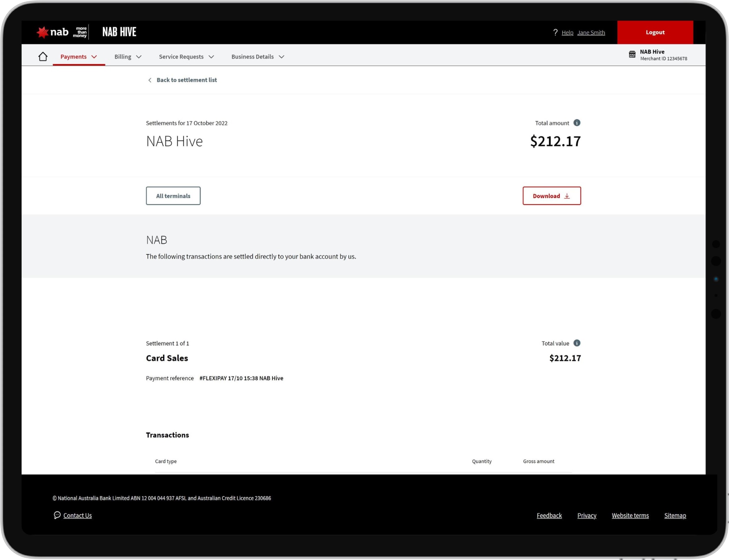Image resolution: width=729 pixels, height=560 pixels.
Task: Open the Website terms link
Action: (630, 516)
